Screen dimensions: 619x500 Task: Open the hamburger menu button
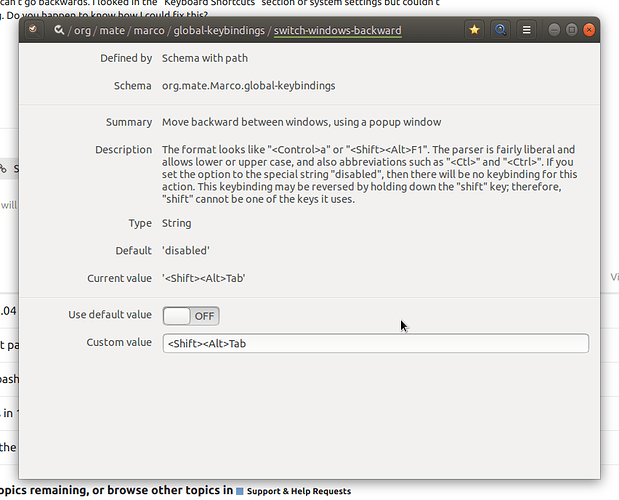(x=527, y=30)
